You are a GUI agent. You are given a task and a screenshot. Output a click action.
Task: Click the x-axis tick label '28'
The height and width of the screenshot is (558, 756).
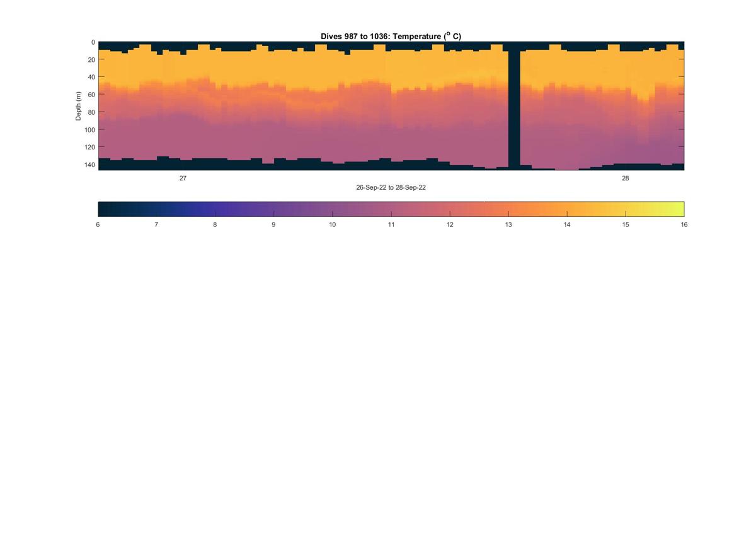point(626,178)
